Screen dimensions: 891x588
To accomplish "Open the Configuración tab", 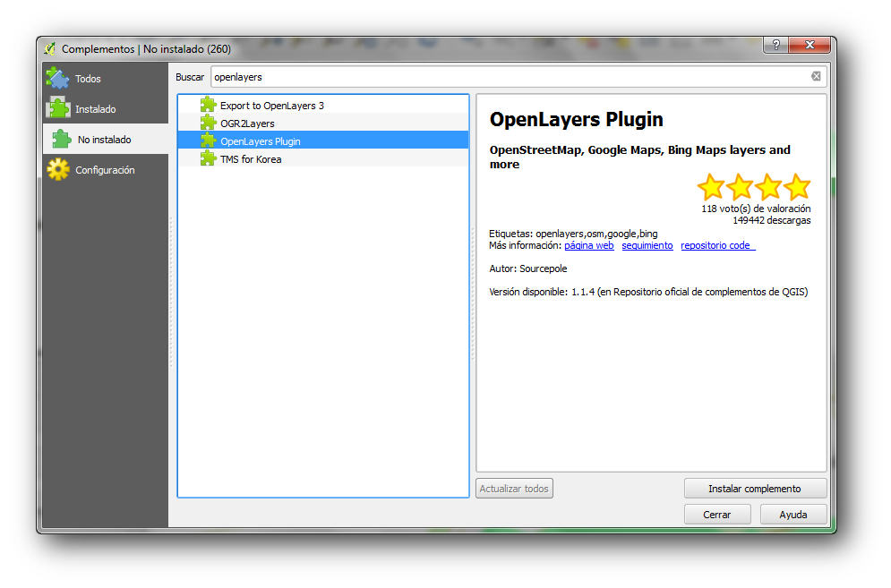I will coord(106,169).
